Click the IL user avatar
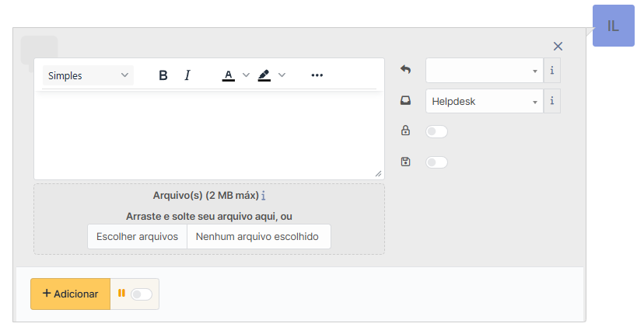This screenshot has width=644, height=327. click(x=613, y=26)
